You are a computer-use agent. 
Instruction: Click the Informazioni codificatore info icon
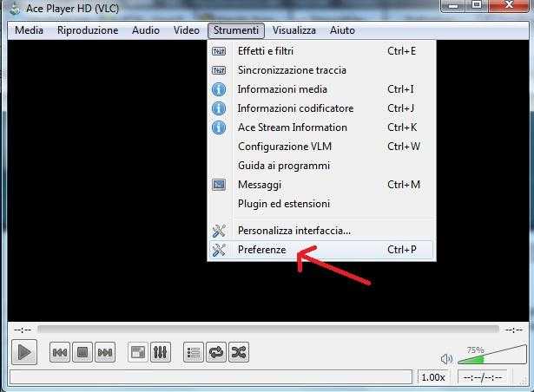point(219,108)
